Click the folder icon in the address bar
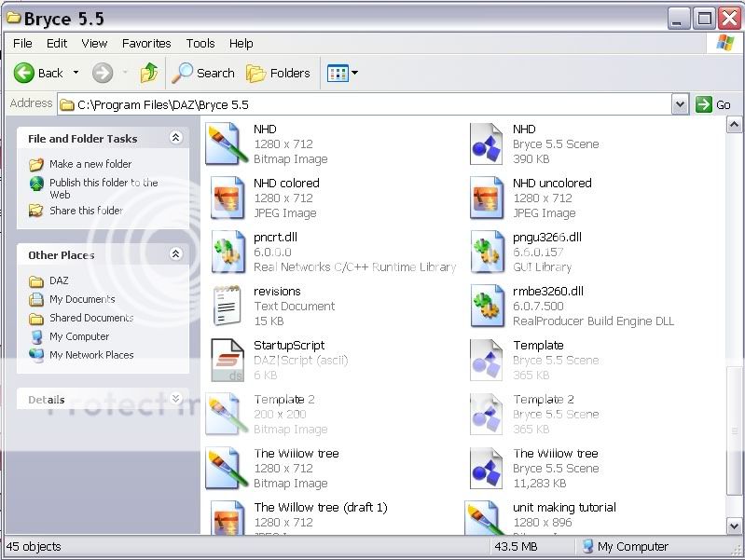The image size is (745, 560). (67, 105)
